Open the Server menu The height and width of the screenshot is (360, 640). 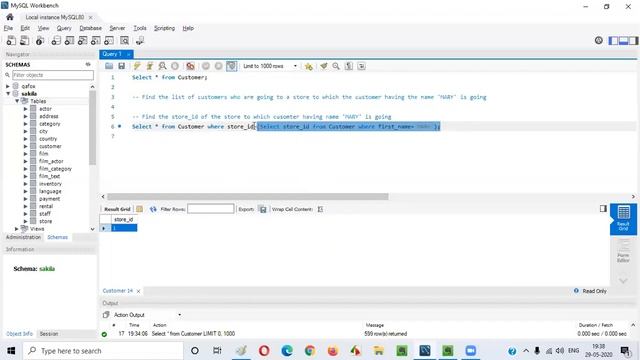117,28
